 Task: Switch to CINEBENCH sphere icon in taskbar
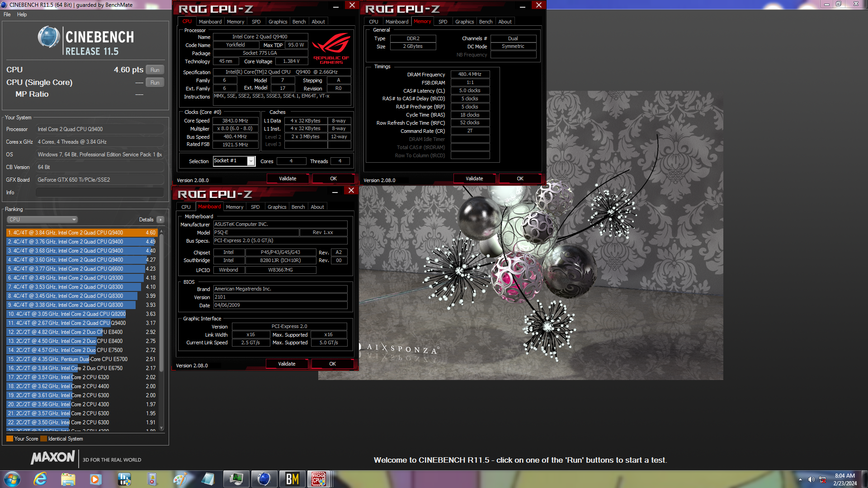tap(264, 479)
